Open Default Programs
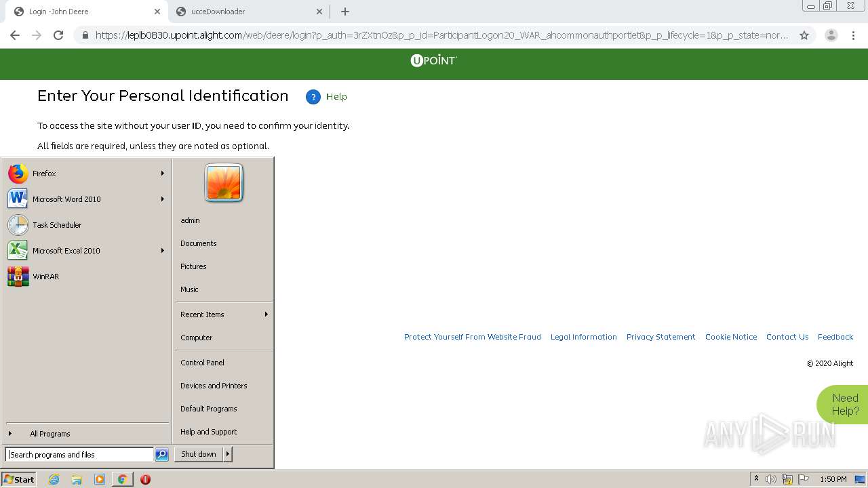868x488 pixels. click(209, 409)
